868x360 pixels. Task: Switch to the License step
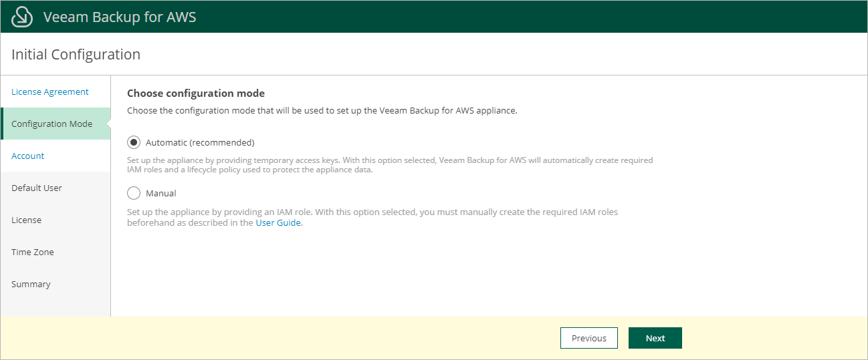click(x=27, y=220)
